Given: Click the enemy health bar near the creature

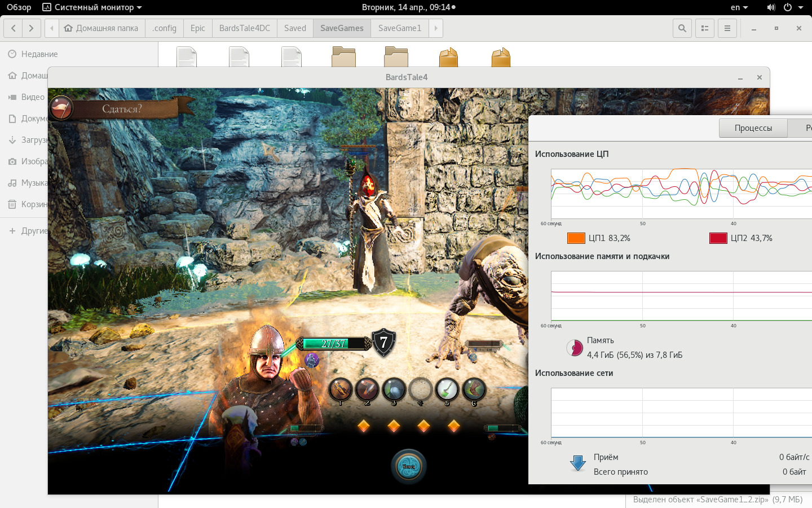Looking at the screenshot, I should click(483, 344).
